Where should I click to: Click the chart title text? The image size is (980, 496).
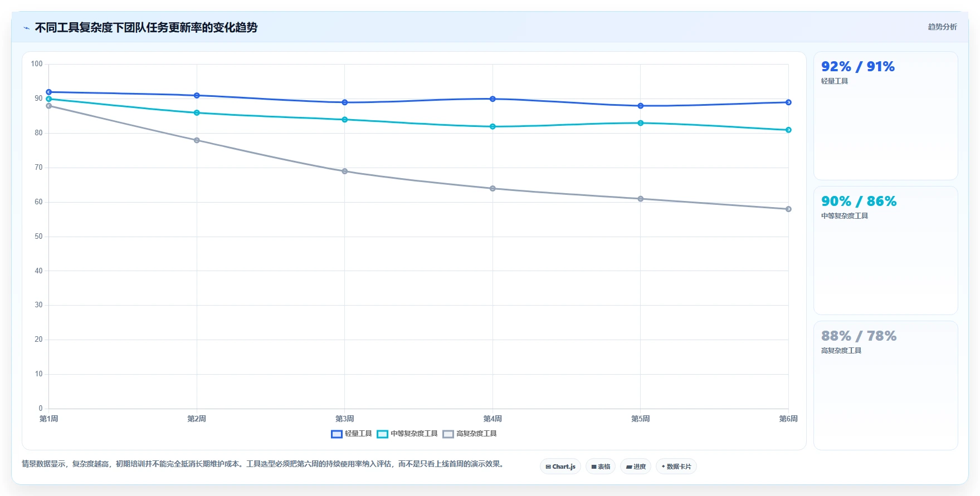146,28
